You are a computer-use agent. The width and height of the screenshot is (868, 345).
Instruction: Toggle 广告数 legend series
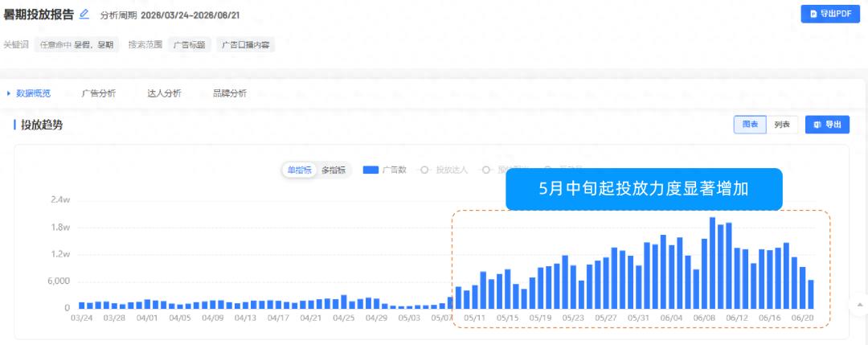click(x=385, y=170)
